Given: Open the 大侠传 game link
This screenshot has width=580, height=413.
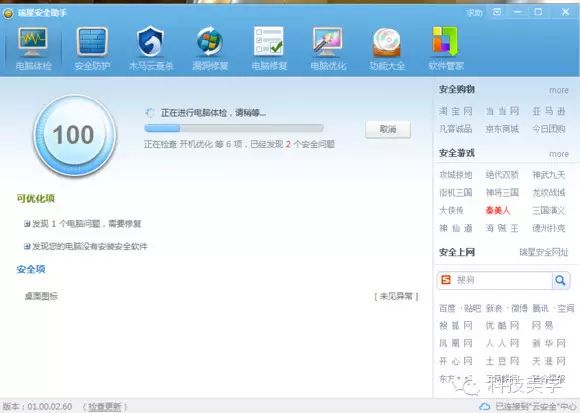Looking at the screenshot, I should [451, 210].
